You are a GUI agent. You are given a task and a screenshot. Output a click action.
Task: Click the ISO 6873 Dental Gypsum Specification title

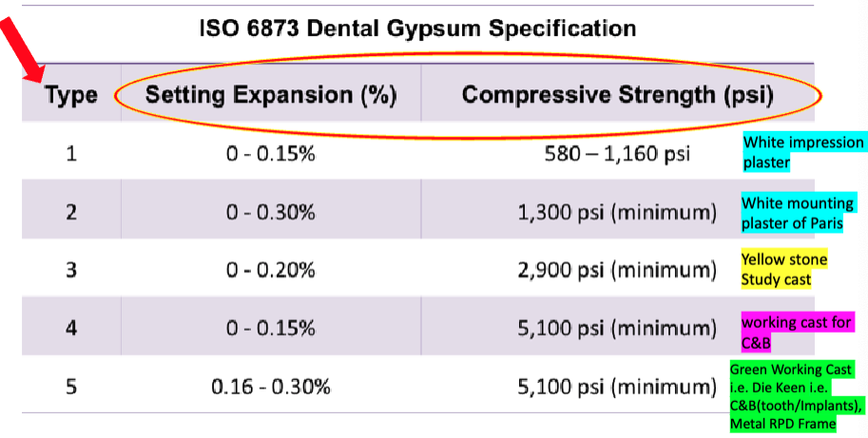(417, 28)
